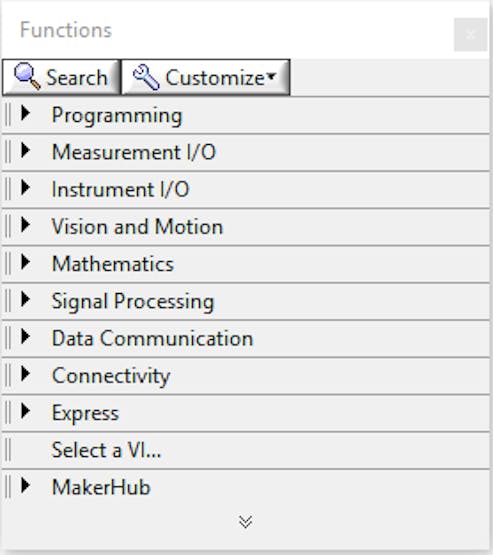Expand the Measurement I/O arrow
493x555 pixels.
click(25, 150)
